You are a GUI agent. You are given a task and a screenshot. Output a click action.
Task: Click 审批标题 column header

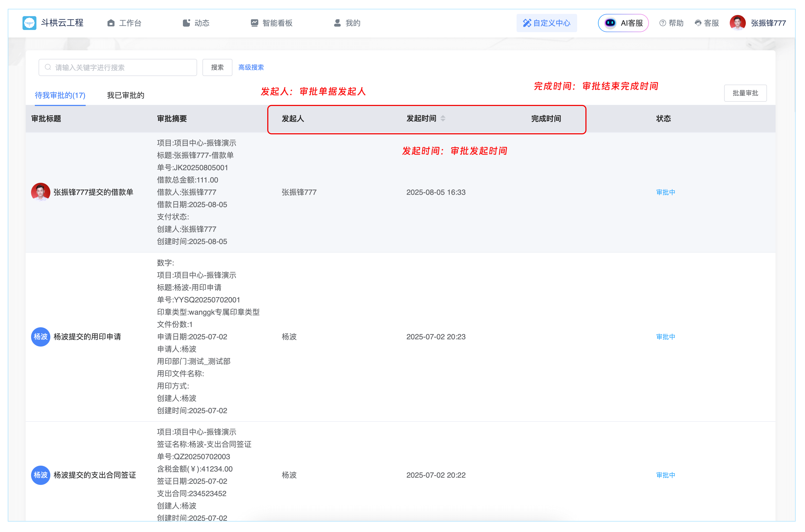point(46,118)
